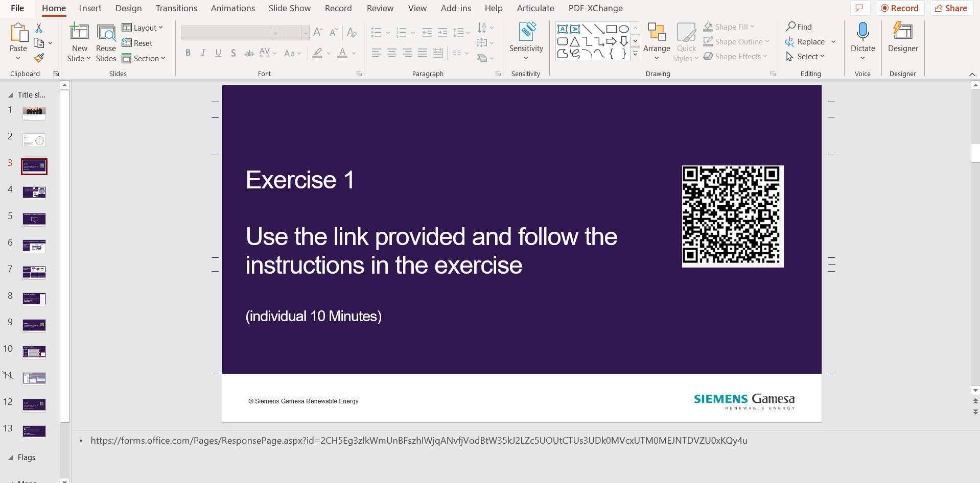Click the Paste clipboard icon
Viewport: 980px width, 483px height.
pos(19,33)
